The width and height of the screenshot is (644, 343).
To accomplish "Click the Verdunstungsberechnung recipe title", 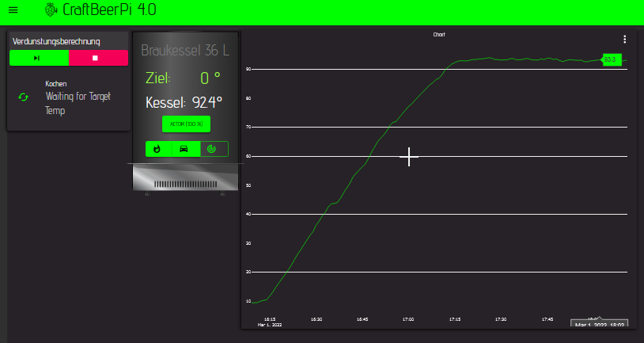I will point(56,41).
